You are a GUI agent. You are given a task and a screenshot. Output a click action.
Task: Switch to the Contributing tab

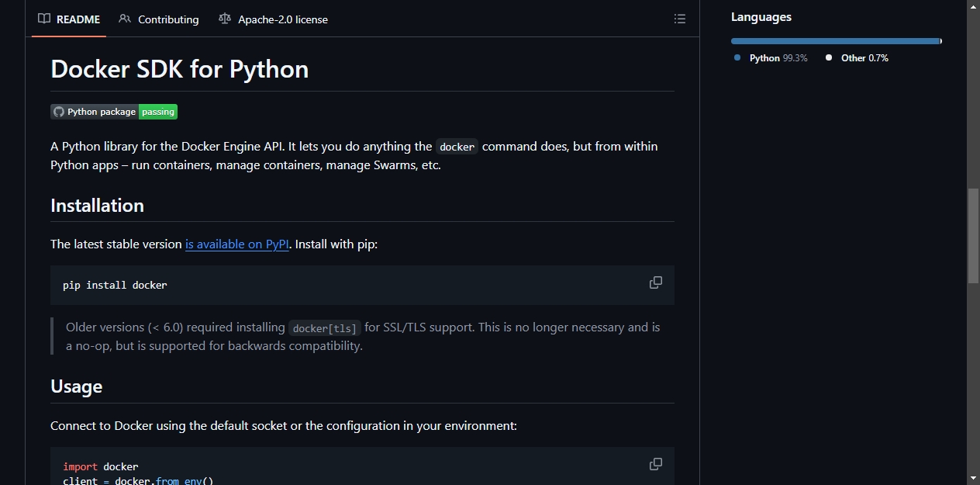tap(158, 19)
